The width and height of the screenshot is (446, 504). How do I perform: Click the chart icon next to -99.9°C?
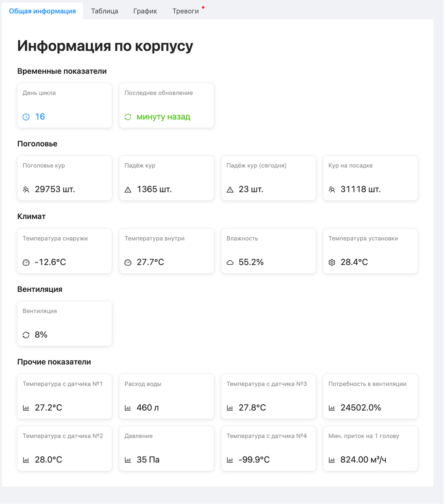(x=230, y=460)
